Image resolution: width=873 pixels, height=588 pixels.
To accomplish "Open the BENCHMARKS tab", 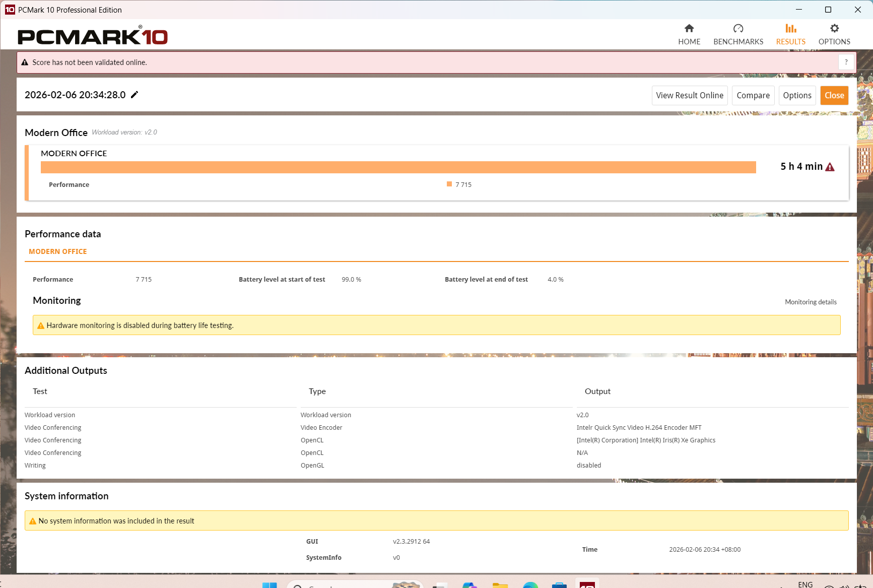I will [738, 35].
